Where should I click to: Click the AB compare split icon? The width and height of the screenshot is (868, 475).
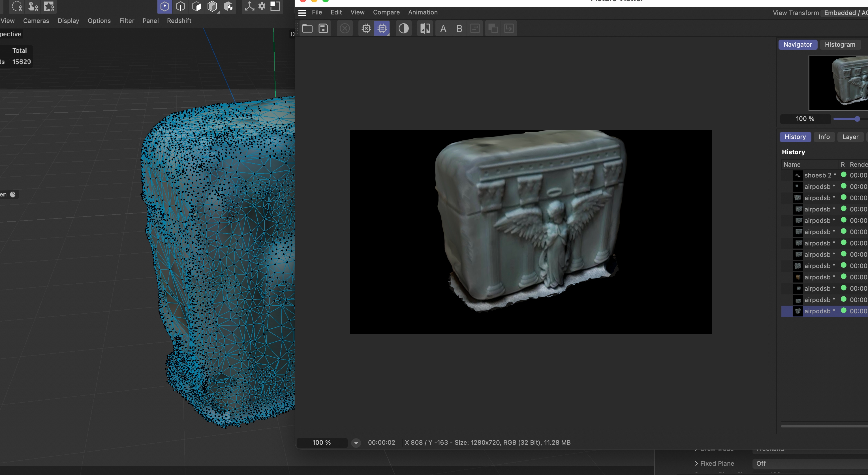[425, 28]
